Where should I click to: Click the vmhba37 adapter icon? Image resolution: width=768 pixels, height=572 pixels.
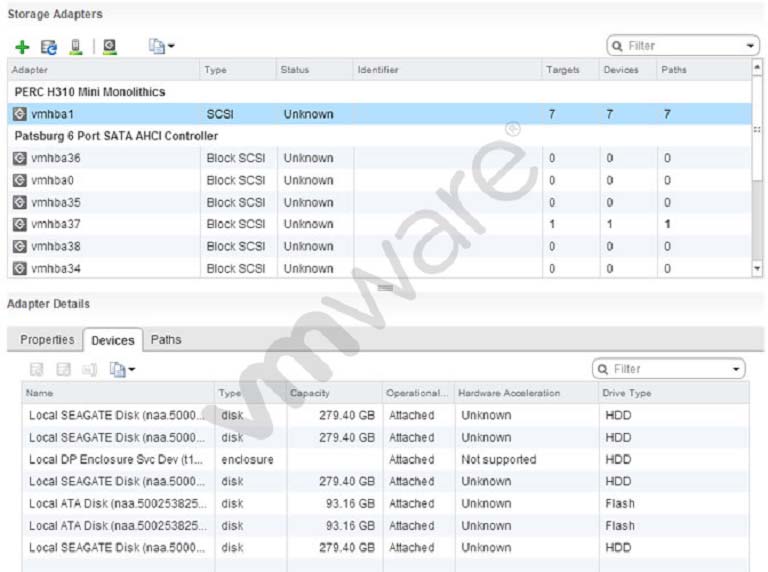(x=20, y=224)
